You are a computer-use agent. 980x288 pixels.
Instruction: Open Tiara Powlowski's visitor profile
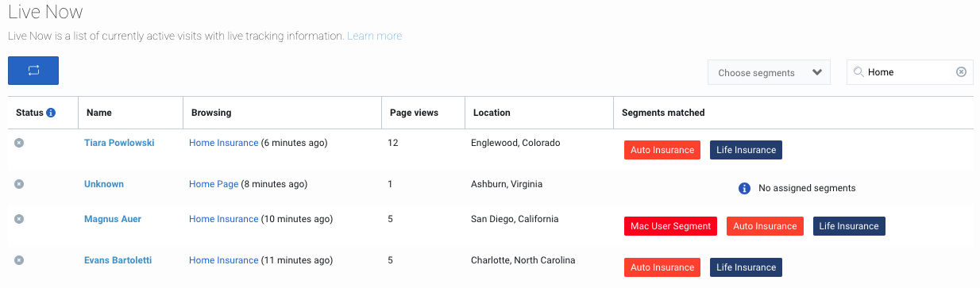(119, 143)
